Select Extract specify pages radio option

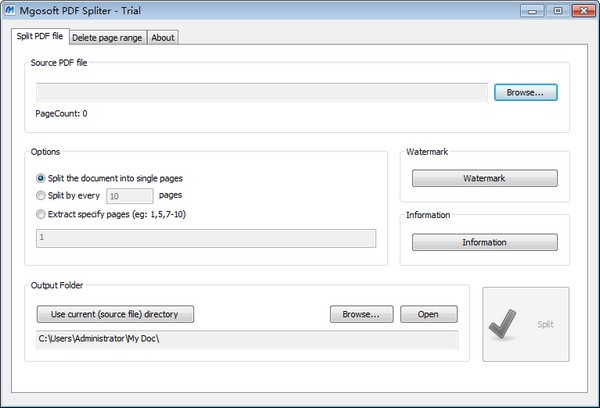pyautogui.click(x=41, y=213)
